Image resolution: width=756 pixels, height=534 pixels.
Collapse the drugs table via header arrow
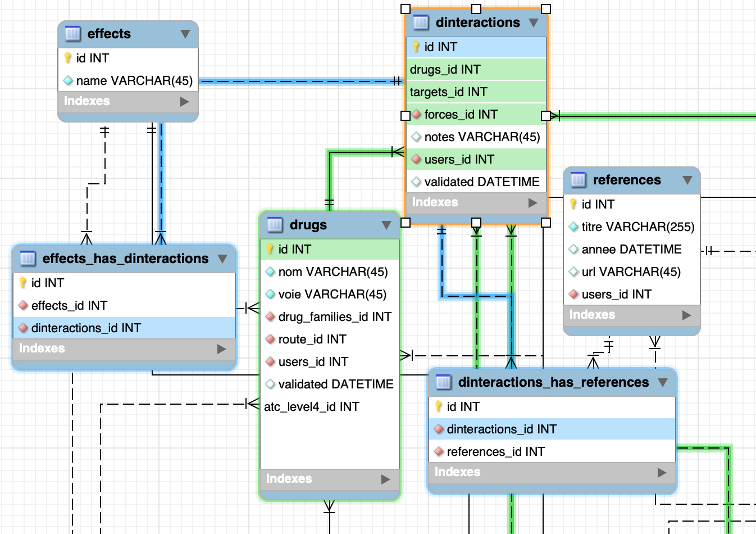point(386,225)
